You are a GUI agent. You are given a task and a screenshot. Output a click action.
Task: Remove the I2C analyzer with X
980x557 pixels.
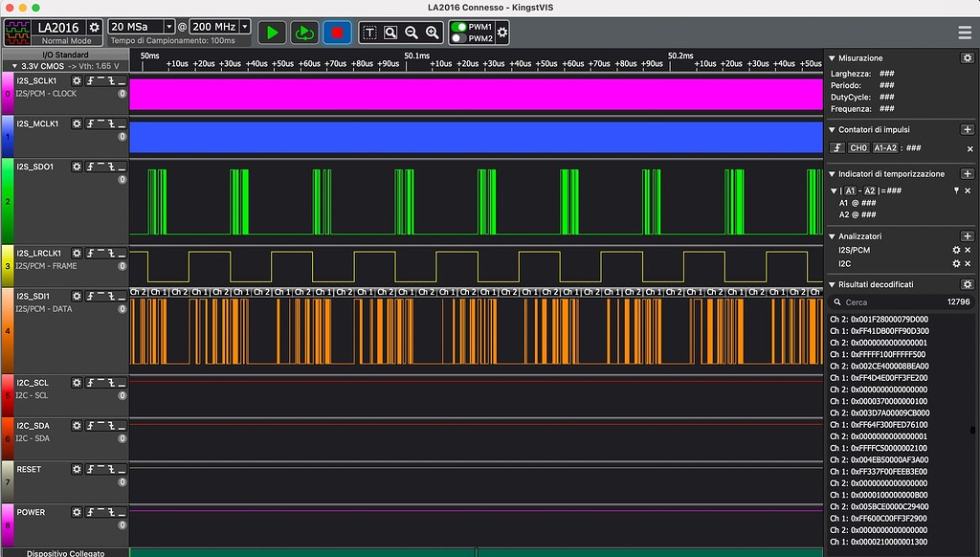pyautogui.click(x=969, y=263)
